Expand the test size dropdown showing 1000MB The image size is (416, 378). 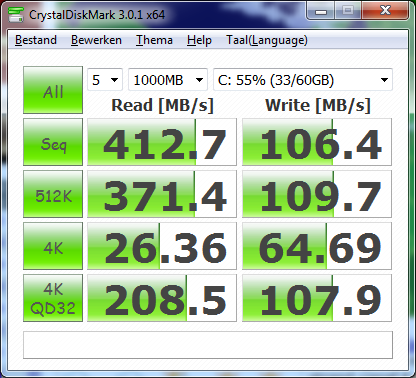coord(168,80)
